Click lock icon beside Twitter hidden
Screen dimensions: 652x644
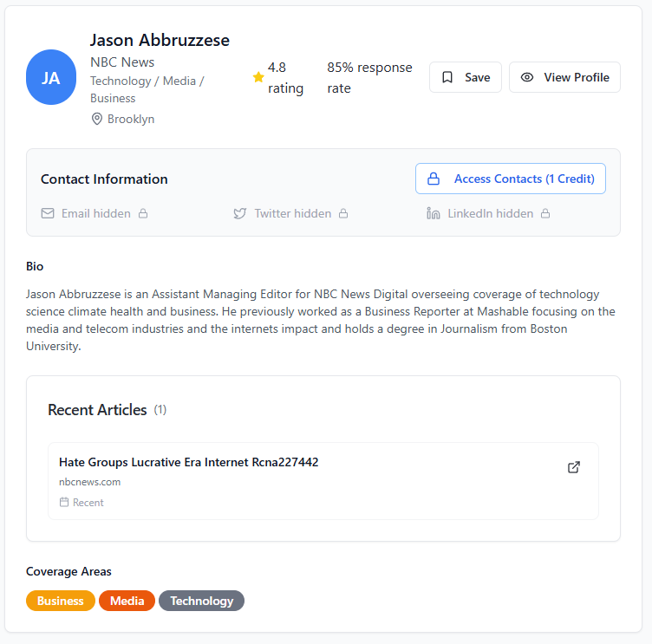343,213
